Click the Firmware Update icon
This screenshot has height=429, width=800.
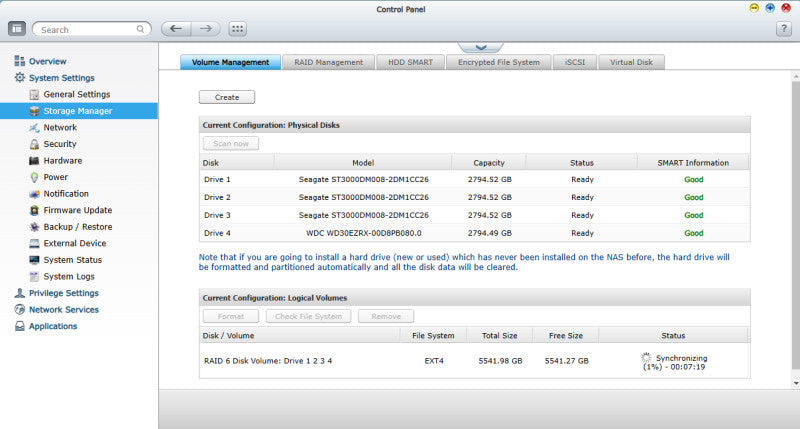(34, 210)
